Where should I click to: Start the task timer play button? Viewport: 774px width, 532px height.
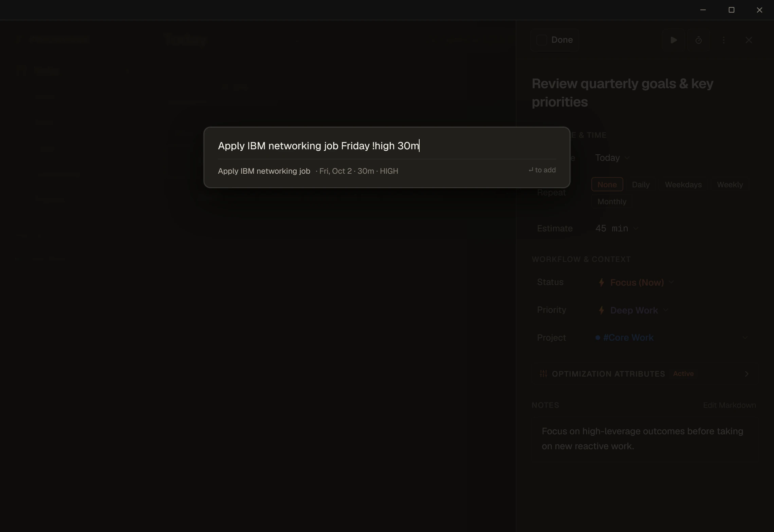point(674,40)
